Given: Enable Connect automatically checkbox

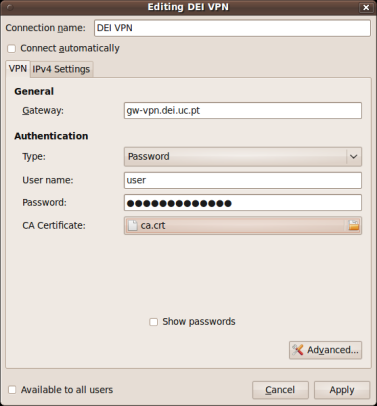Looking at the screenshot, I should (x=12, y=49).
